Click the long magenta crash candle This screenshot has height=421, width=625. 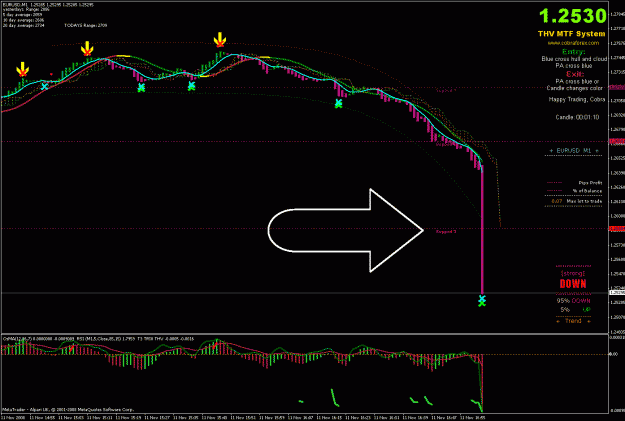click(x=482, y=231)
